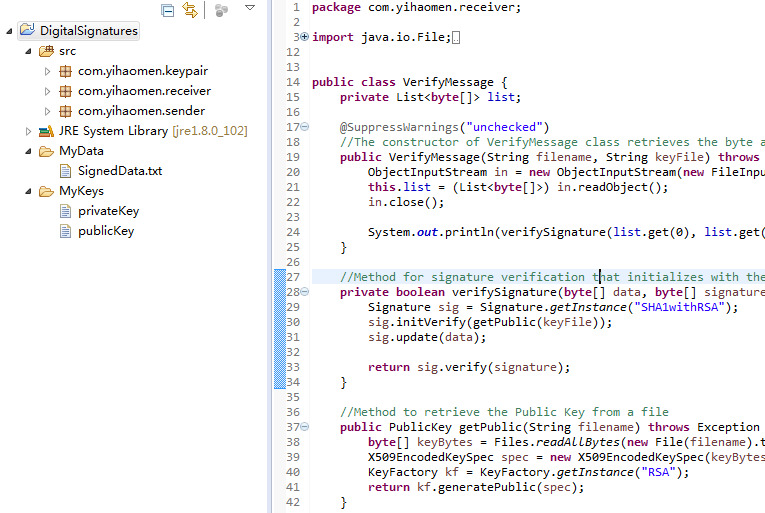Screen dimensions: 765x513
Task: Click the com.yihaomen.receiver package icon
Action: pos(65,91)
